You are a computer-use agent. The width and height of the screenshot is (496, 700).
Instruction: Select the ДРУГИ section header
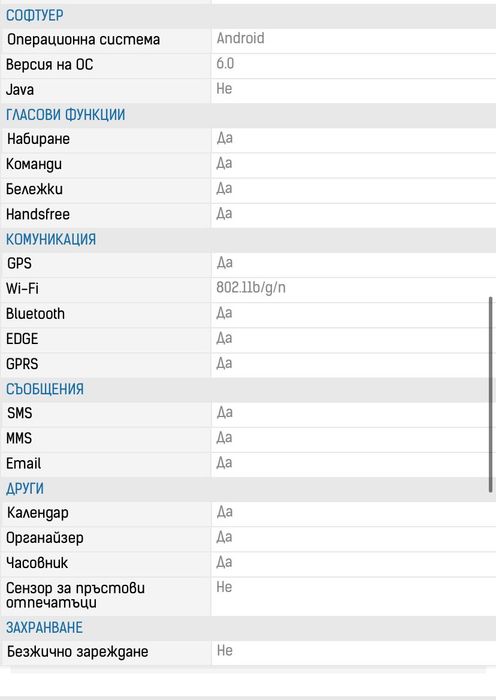tap(25, 489)
